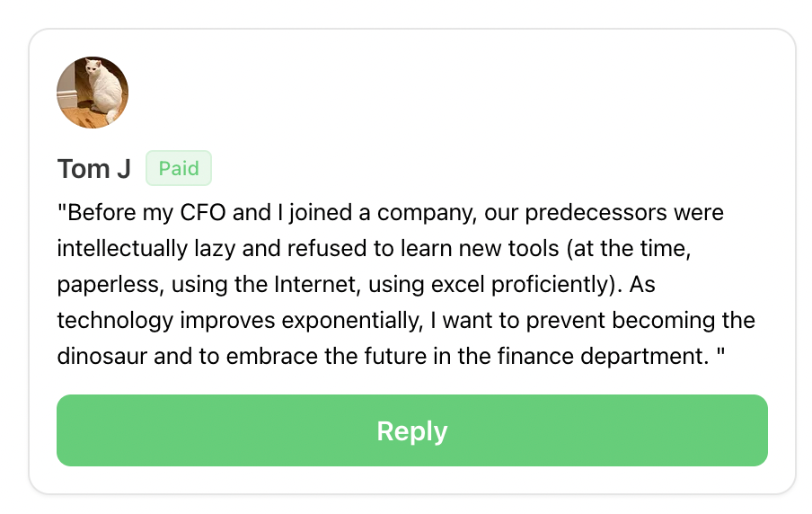
Task: Click the word "paperless" in the comment
Action: tap(110, 286)
